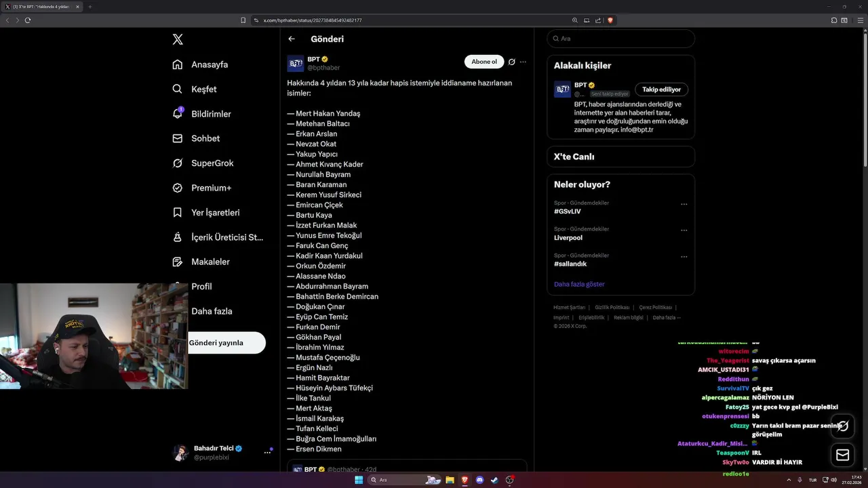Open OBS Studio from the taskbar
Screen dimensions: 868x488
tap(510, 480)
